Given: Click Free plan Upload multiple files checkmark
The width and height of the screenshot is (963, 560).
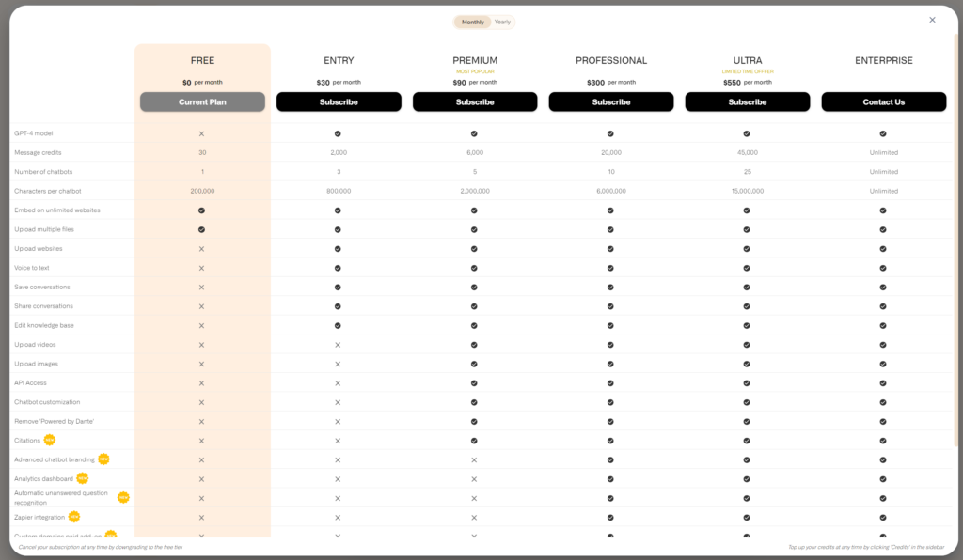Looking at the screenshot, I should point(201,229).
